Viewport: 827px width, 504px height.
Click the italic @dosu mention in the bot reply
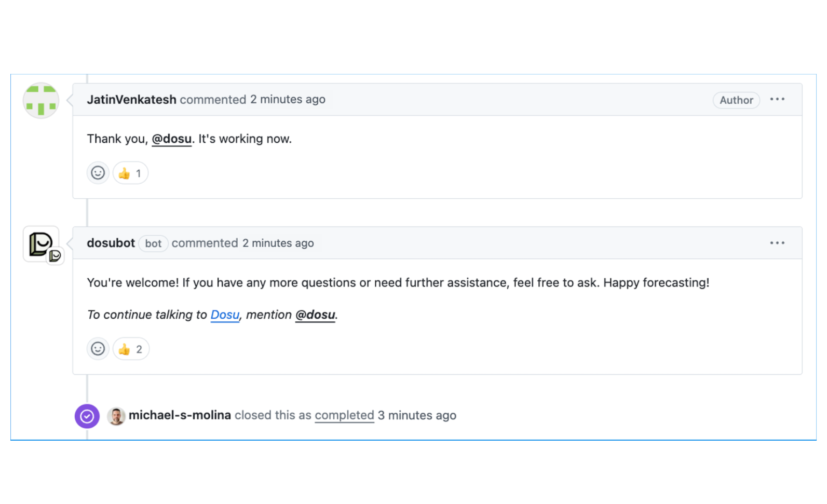tap(315, 315)
